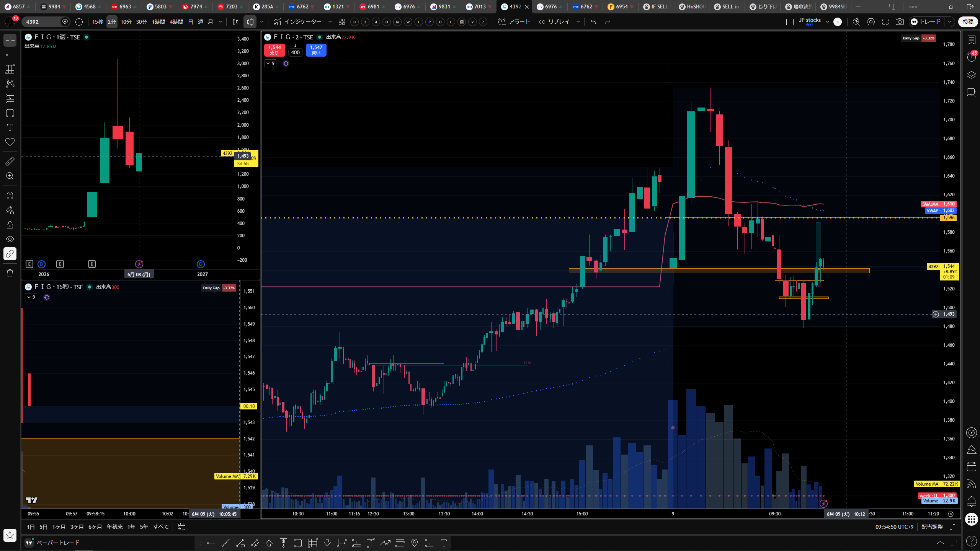This screenshot has height=551, width=980.
Task: Toggle the linked drawings sync button
Action: pyautogui.click(x=10, y=254)
